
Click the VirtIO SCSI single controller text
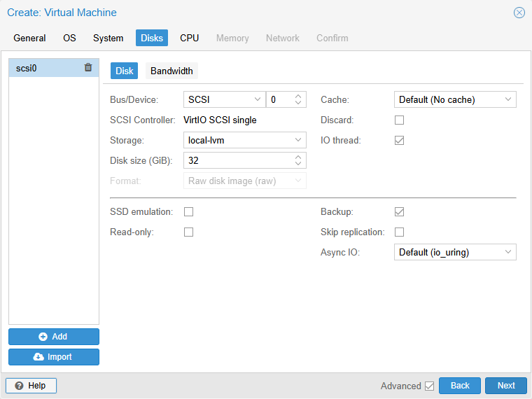point(220,120)
